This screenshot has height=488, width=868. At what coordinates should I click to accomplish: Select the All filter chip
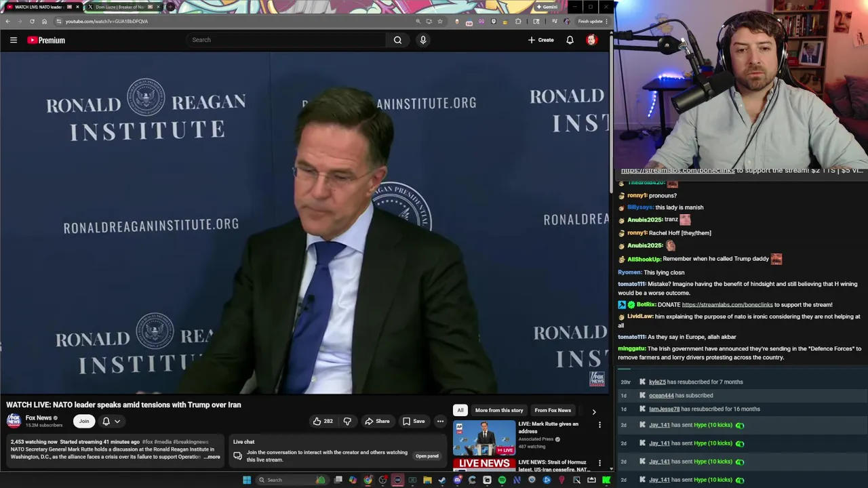(x=460, y=410)
